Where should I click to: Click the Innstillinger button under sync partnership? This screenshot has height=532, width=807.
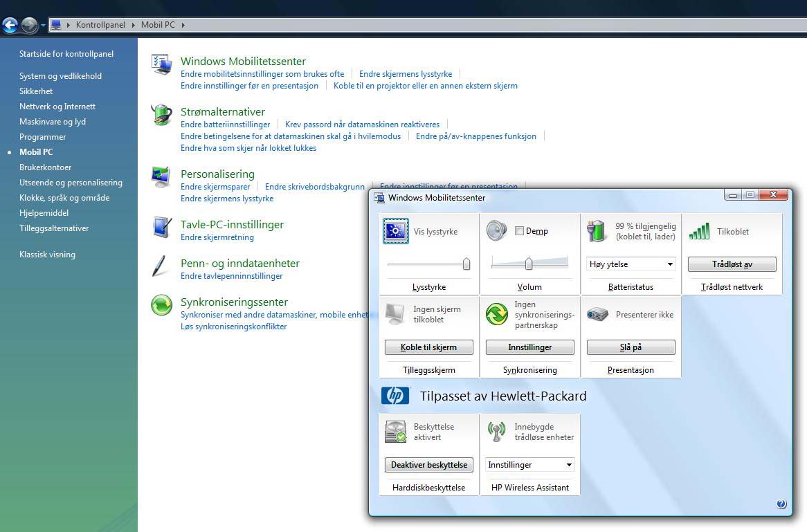click(529, 347)
